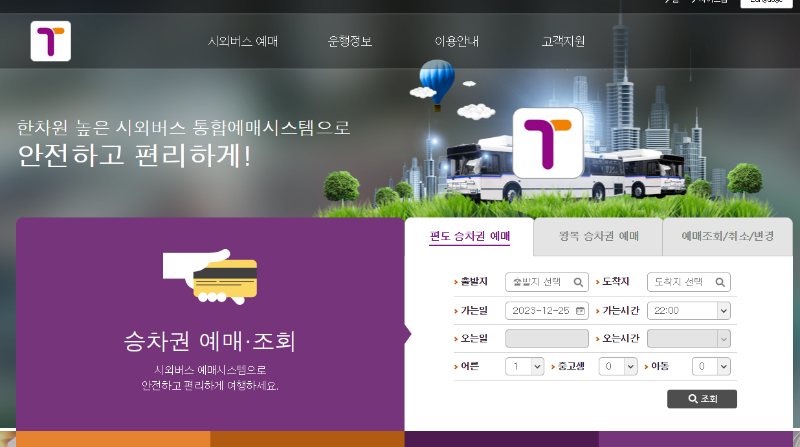The image size is (800, 447).
Task: Expand the 아동 passenger count dropdown
Action: click(x=711, y=366)
